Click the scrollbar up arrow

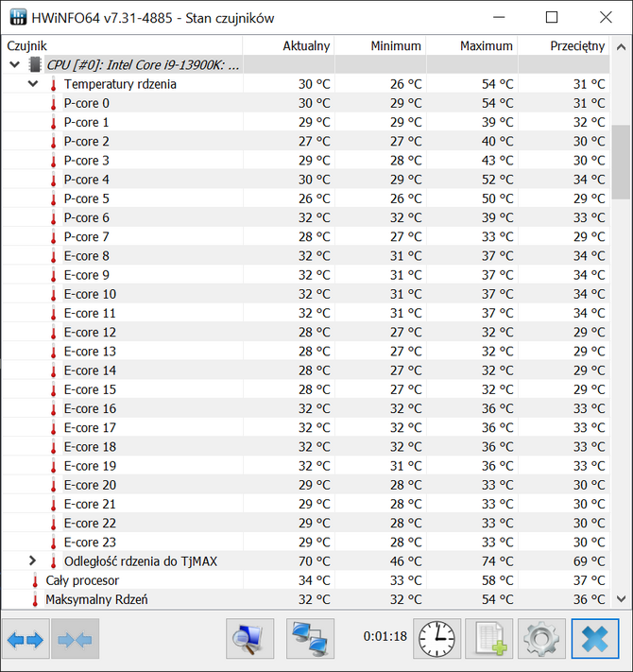coord(621,46)
